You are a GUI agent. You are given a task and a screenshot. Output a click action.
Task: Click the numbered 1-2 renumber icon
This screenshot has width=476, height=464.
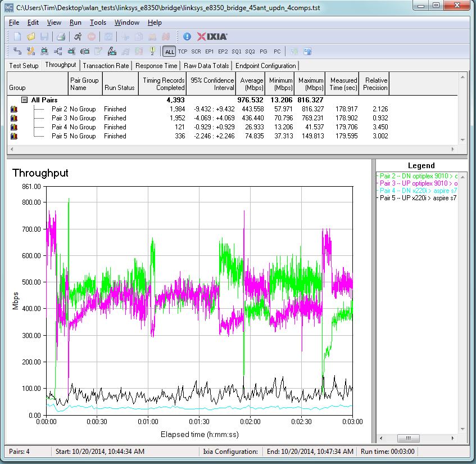[x=152, y=51]
